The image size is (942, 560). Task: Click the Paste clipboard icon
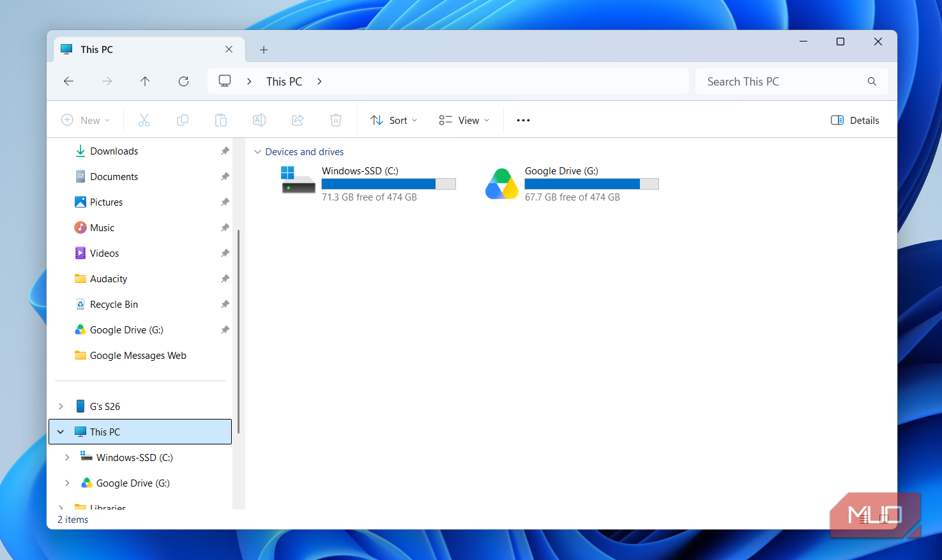tap(221, 120)
